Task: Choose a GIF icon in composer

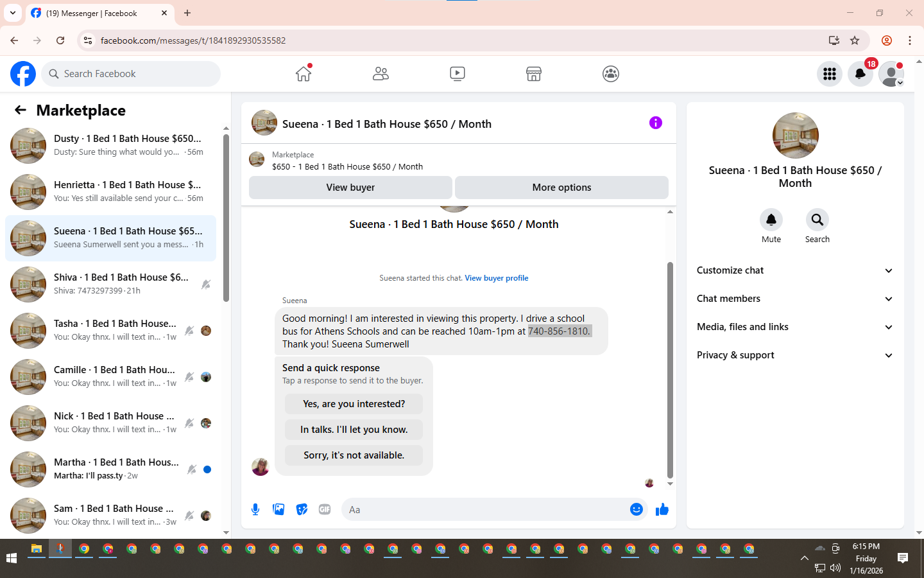Action: 325,509
